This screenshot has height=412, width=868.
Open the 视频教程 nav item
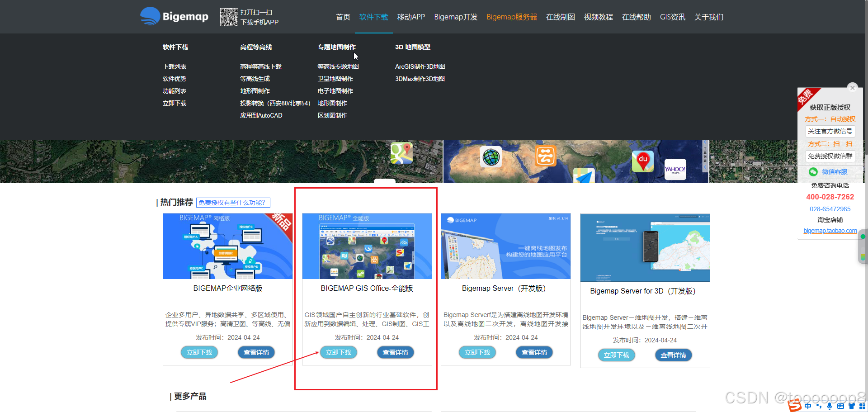[599, 17]
